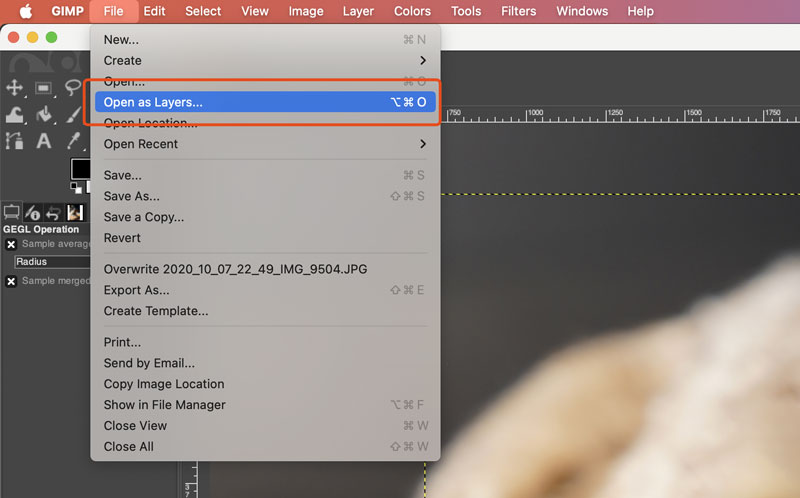Zoom window with green button
The height and width of the screenshot is (498, 800).
tap(52, 37)
